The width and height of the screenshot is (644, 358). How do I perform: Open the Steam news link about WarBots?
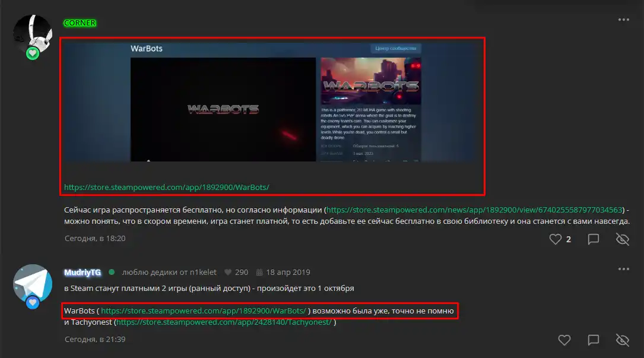coord(474,210)
